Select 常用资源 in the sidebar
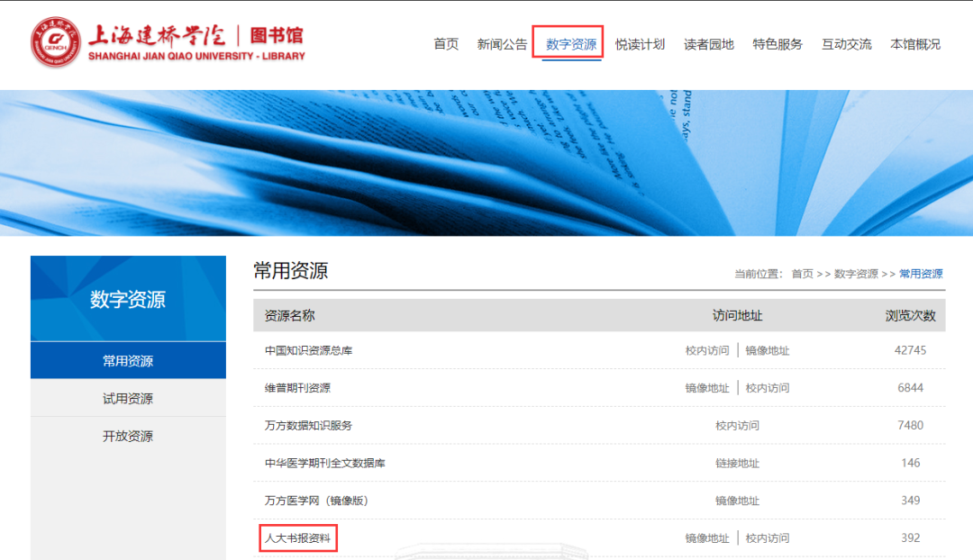 click(x=127, y=359)
